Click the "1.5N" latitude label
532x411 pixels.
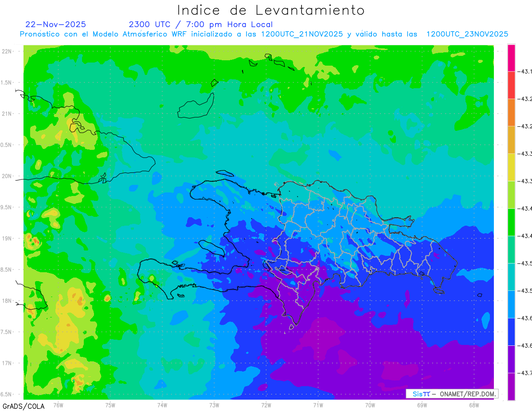point(6,83)
